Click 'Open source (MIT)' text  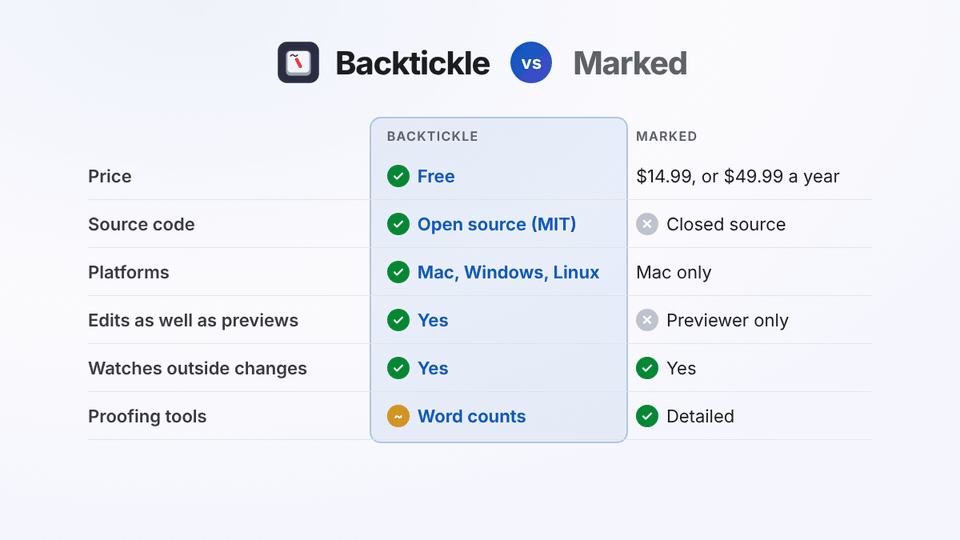click(497, 224)
